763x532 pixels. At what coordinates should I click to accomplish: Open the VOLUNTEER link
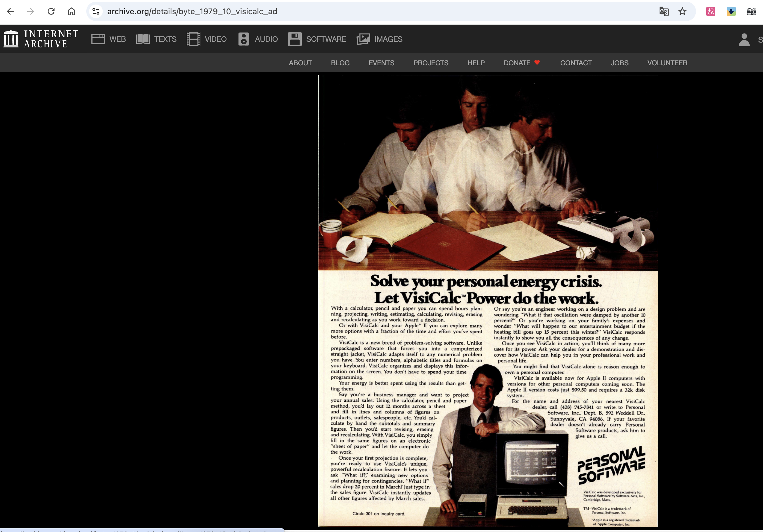click(x=667, y=63)
